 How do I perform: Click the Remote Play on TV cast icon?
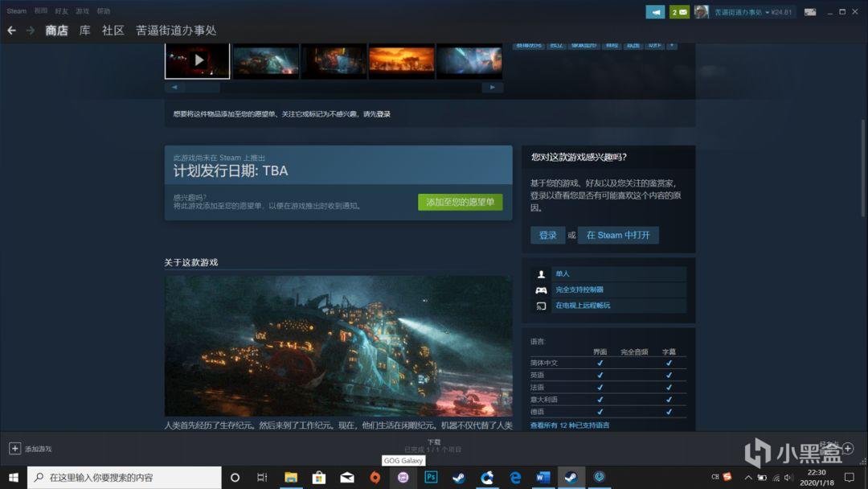coord(541,306)
